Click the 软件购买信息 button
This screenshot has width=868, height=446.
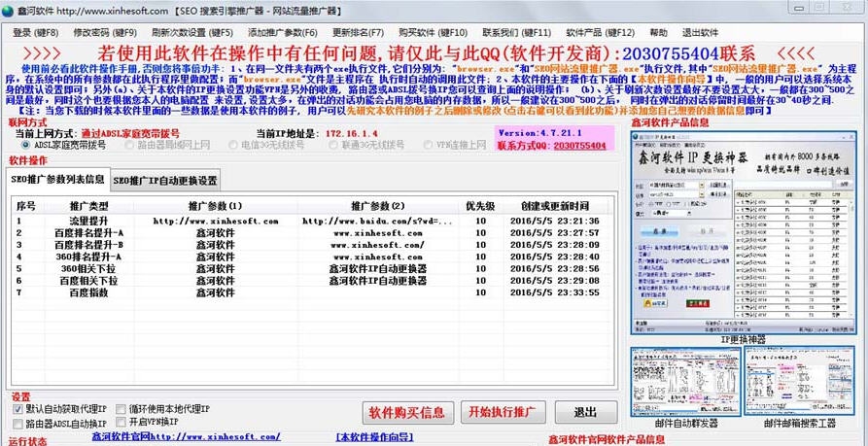tap(408, 412)
